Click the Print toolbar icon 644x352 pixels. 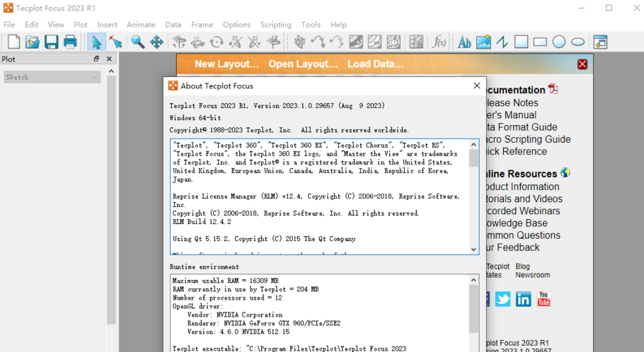point(70,42)
